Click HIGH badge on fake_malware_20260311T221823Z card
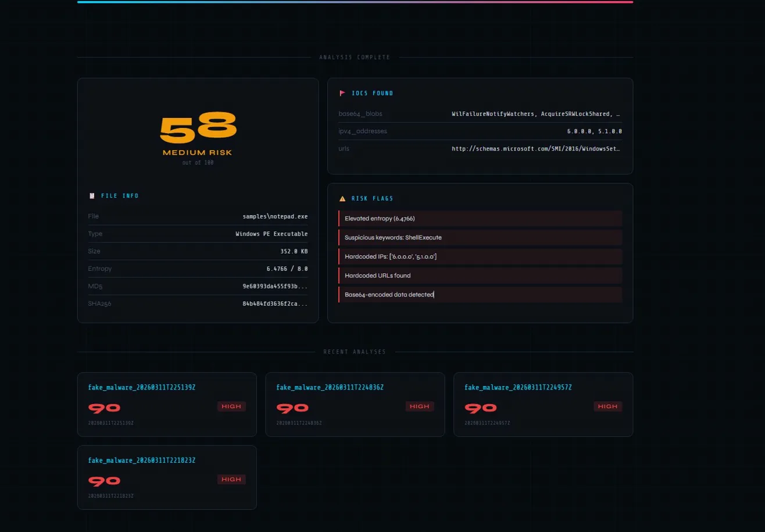 click(231, 480)
